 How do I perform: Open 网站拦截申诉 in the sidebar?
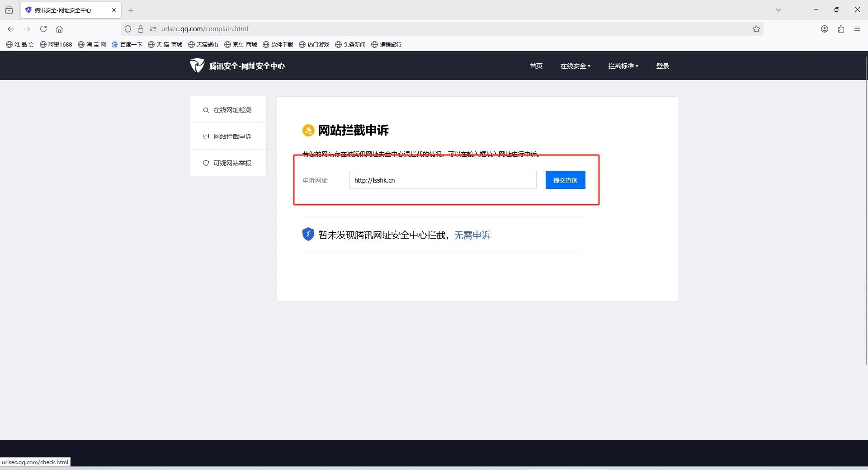[228, 136]
